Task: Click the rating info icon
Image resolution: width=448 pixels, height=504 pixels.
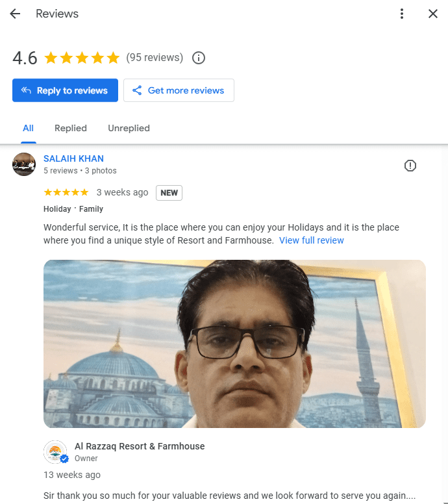Action: 199,58
